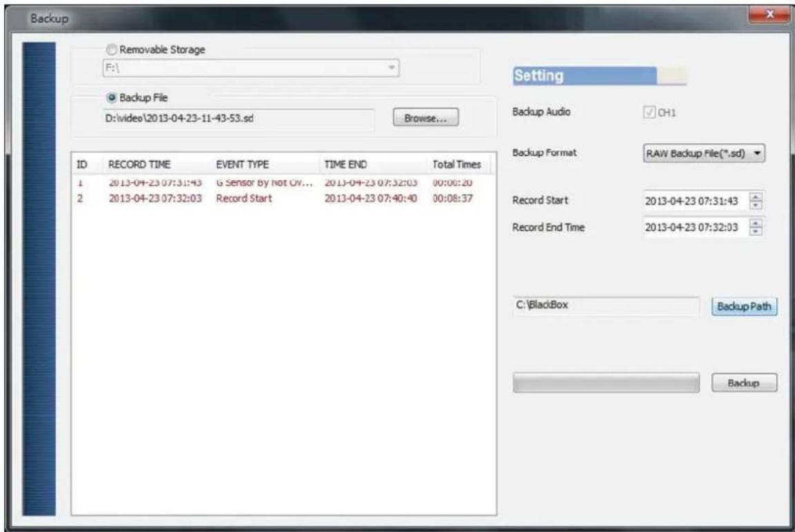Click the Setting panel header
This screenshot has height=532, width=795.
click(600, 75)
